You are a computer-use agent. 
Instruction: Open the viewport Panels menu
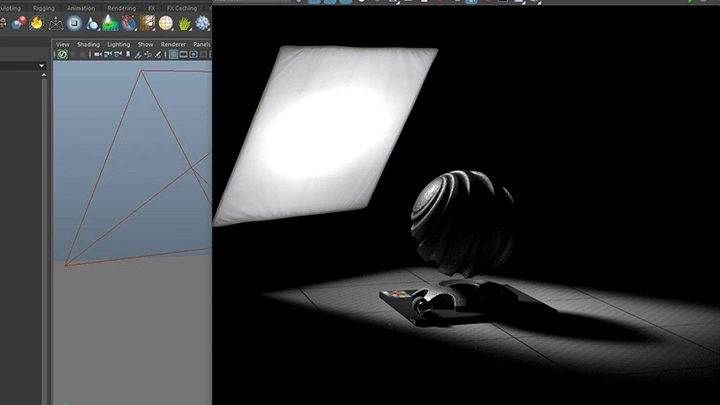202,45
